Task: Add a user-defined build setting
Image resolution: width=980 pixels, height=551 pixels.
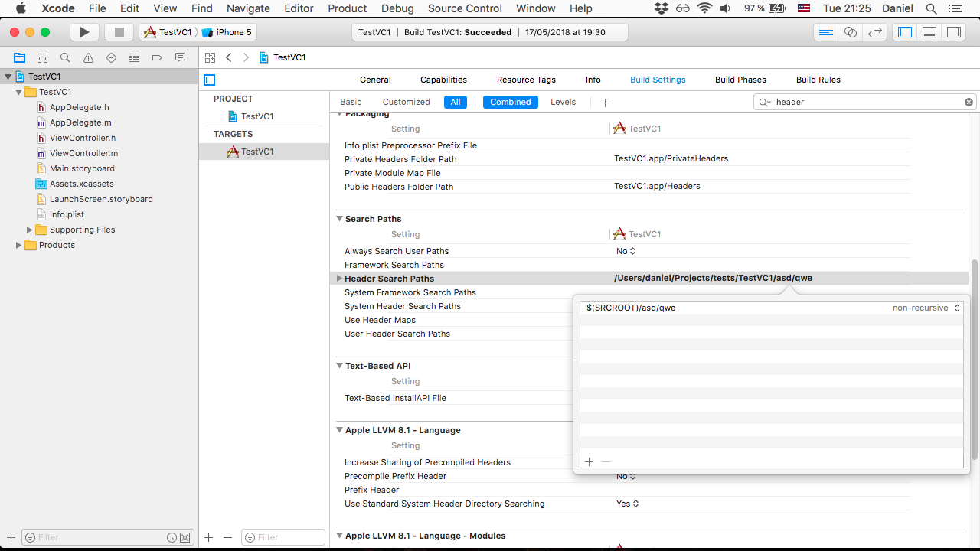Action: click(x=605, y=102)
